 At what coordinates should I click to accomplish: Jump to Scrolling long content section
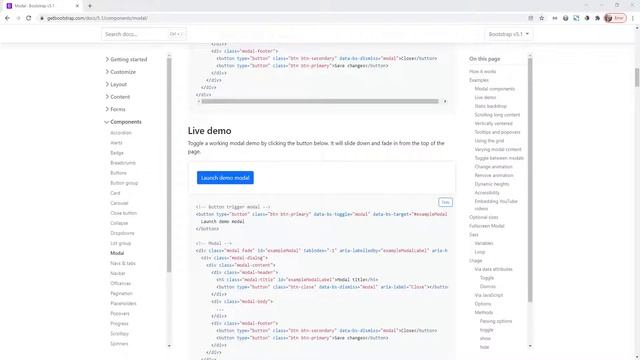click(x=497, y=115)
